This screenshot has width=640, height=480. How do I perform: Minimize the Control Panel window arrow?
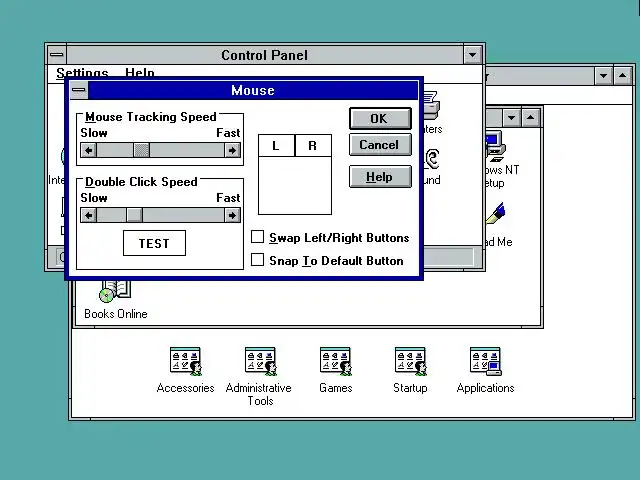[x=472, y=55]
